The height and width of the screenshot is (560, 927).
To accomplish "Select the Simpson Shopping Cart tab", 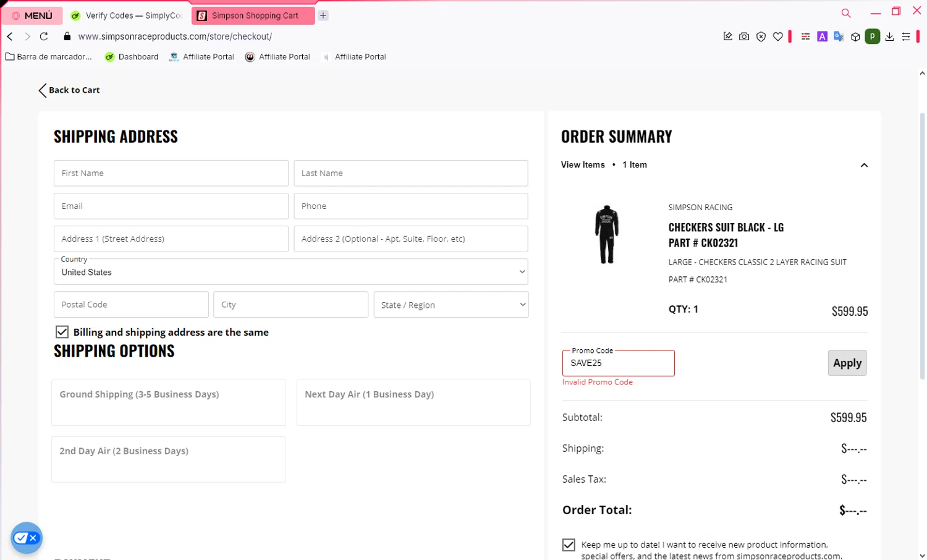I will point(253,15).
